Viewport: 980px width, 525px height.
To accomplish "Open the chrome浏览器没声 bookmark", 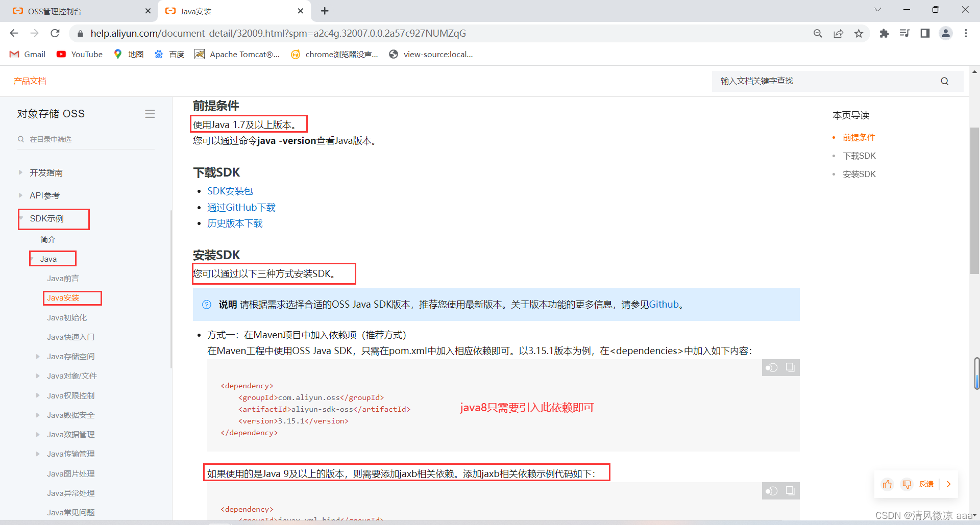I will pos(334,54).
